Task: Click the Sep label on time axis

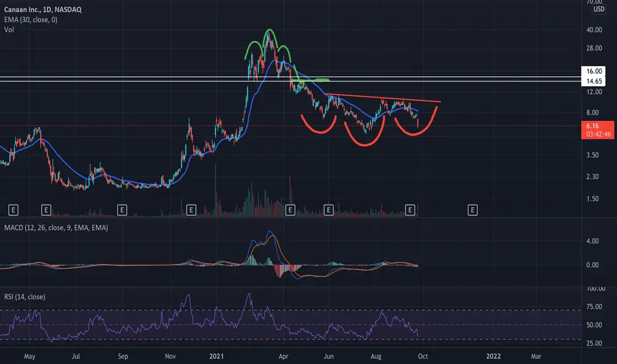Action: (122, 357)
